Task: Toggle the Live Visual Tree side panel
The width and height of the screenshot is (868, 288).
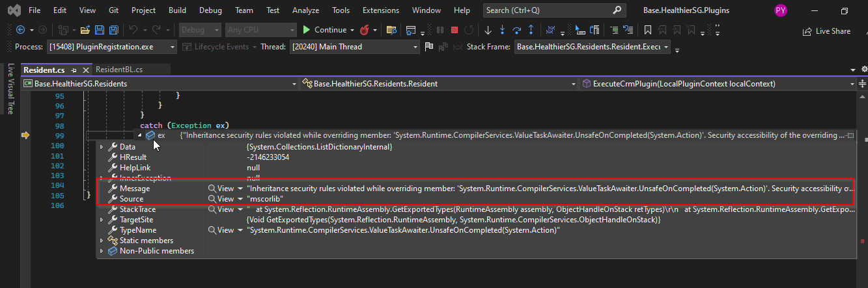Action: coord(10,89)
